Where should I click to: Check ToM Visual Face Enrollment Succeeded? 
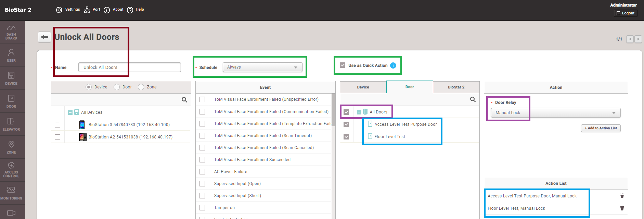[202, 160]
